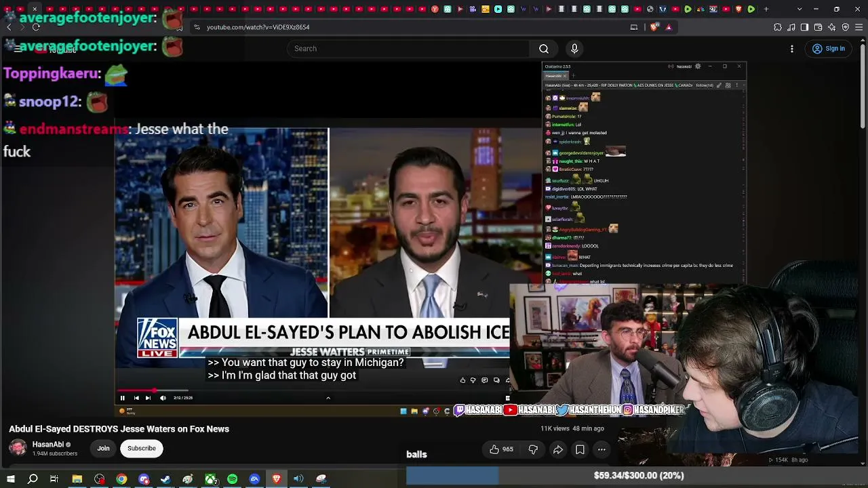
Task: Open the media control music-note icon
Action: point(791,27)
